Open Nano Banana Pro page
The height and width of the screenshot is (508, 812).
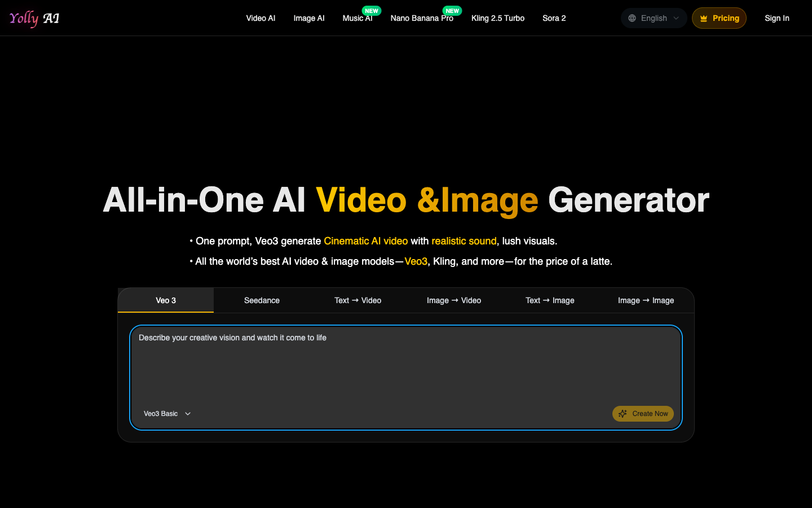click(422, 19)
